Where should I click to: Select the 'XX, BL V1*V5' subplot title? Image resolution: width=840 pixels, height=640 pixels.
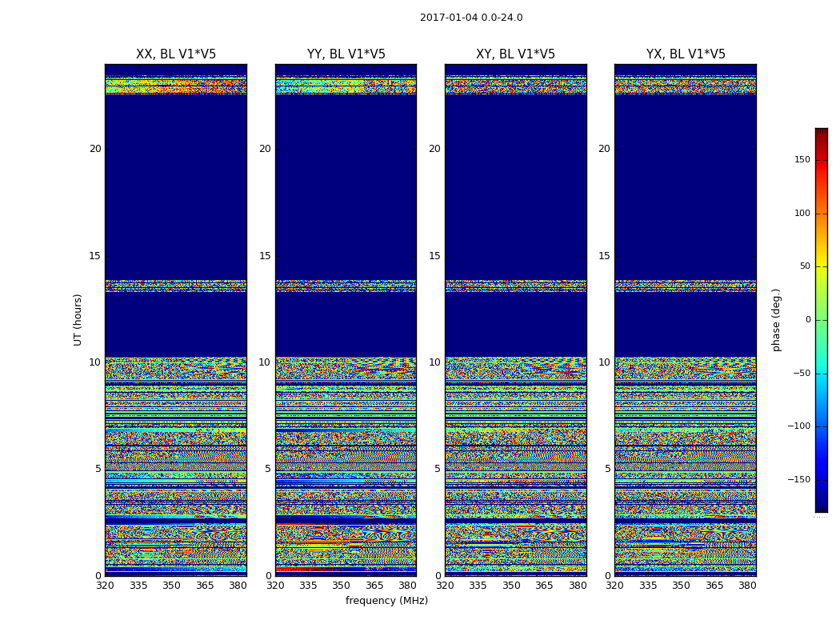(x=176, y=54)
